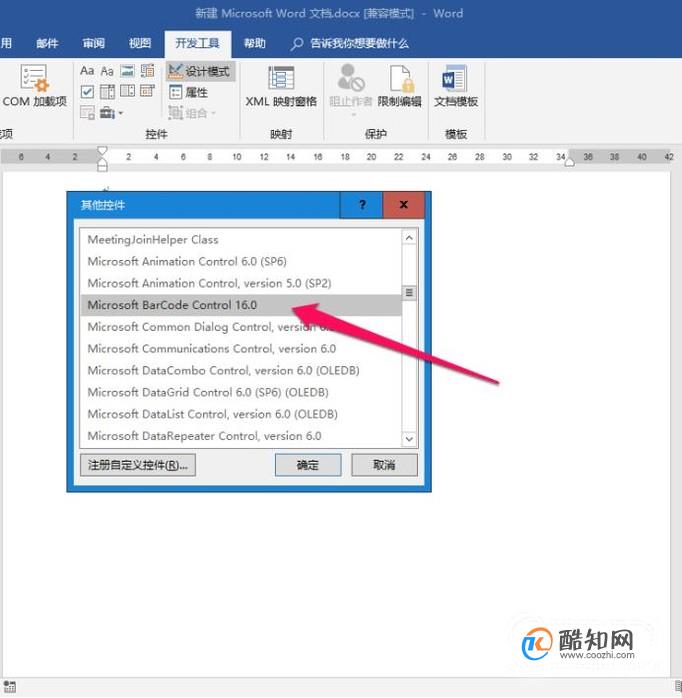The width and height of the screenshot is (682, 698).
Task: Select MeetingJoinHelper Class in list
Action: (x=241, y=239)
